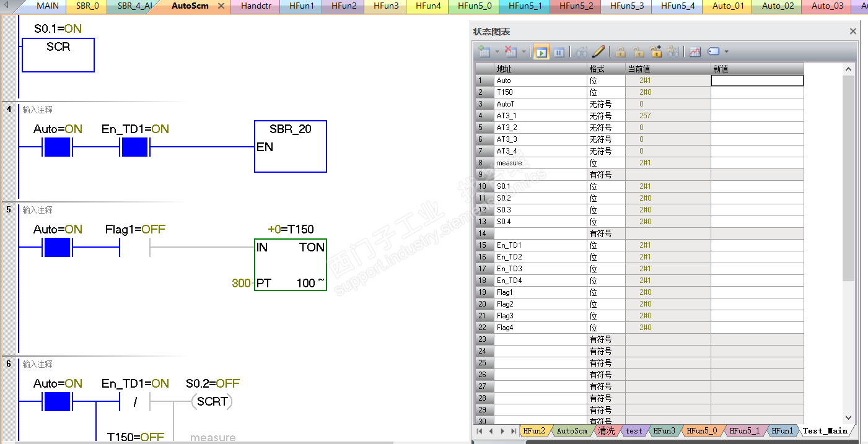
Task: Click the Write All pencil icon
Action: (598, 52)
